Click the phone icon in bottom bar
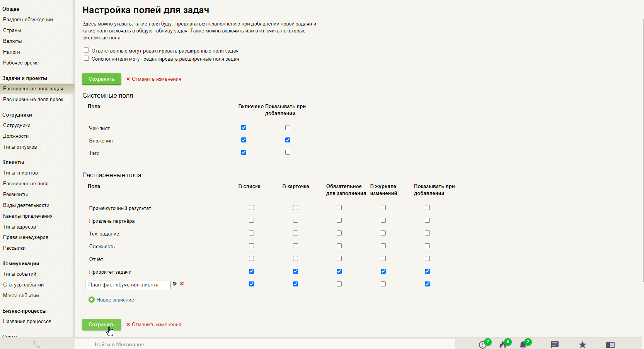This screenshot has width=644, height=349. 37,344
